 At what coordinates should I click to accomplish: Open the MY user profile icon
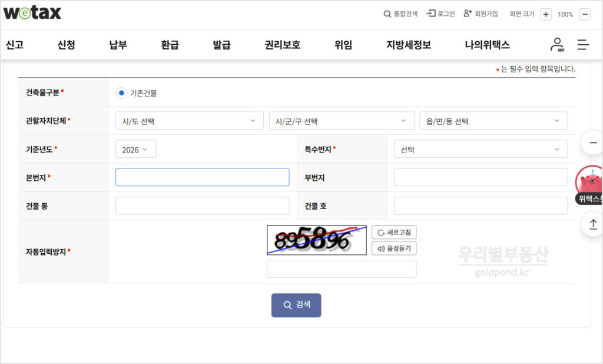(557, 45)
